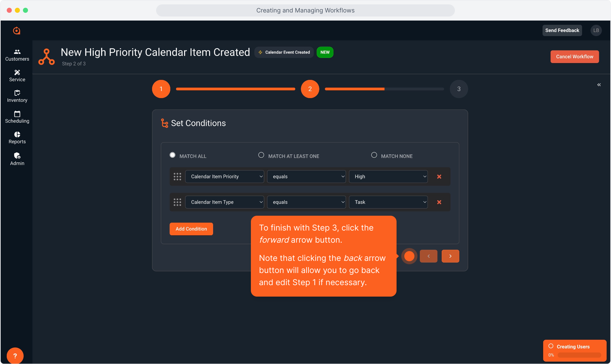Image resolution: width=611 pixels, height=364 pixels.
Task: Click the Add Condition button
Action: click(x=191, y=229)
